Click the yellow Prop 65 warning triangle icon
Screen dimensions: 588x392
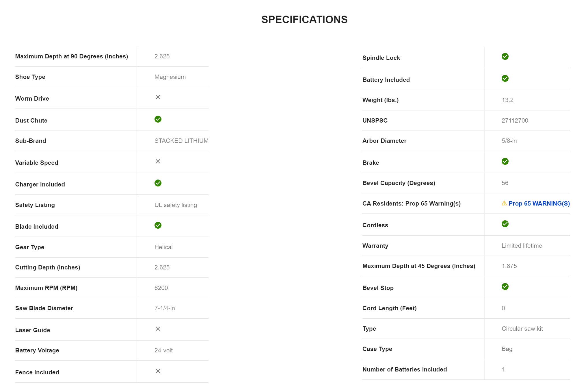point(504,203)
